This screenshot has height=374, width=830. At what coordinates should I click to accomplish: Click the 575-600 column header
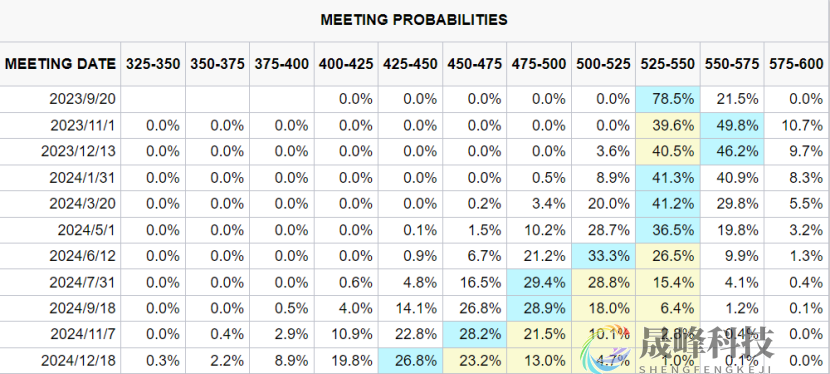(x=797, y=64)
